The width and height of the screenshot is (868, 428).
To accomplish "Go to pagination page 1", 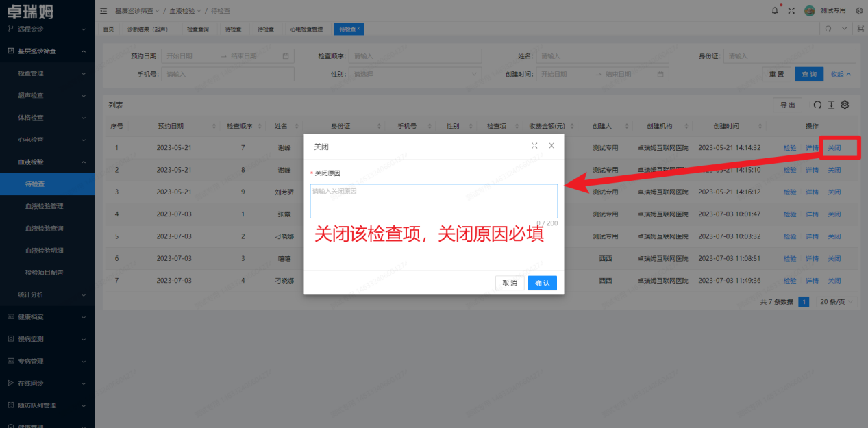I will coord(804,302).
